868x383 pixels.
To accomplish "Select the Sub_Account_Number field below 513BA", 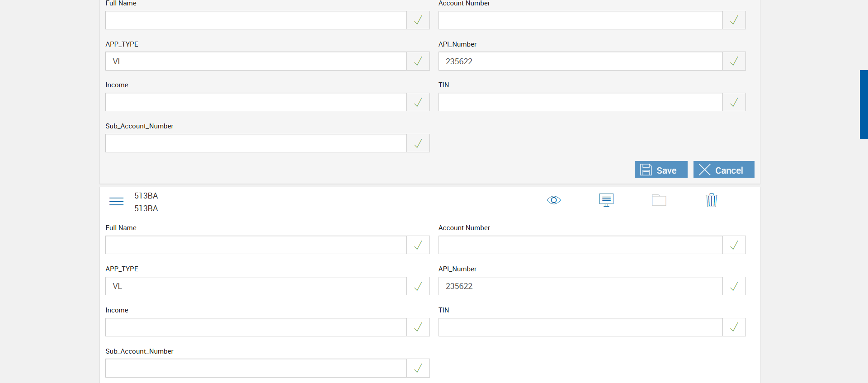I will 256,368.
